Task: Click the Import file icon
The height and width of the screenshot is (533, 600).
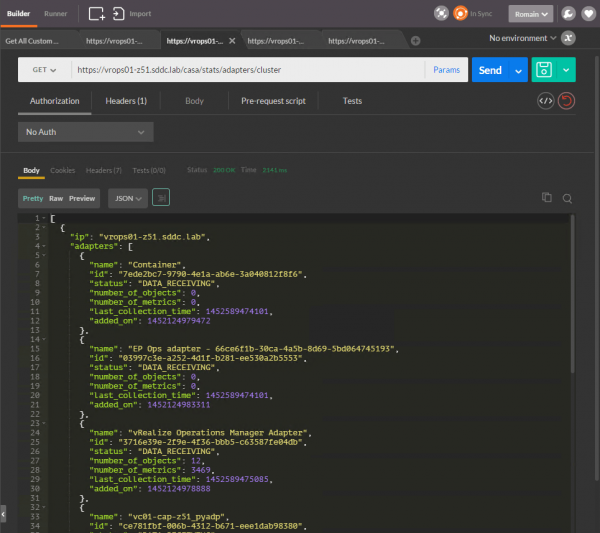Action: tap(118, 14)
